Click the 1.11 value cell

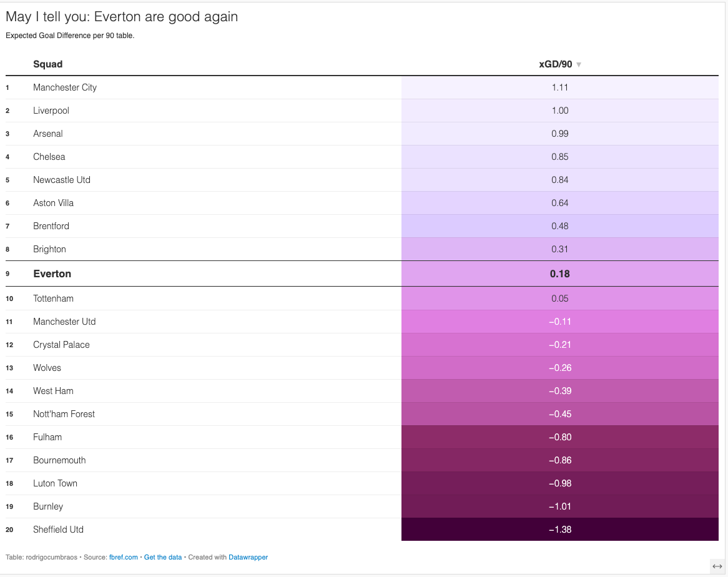point(560,87)
